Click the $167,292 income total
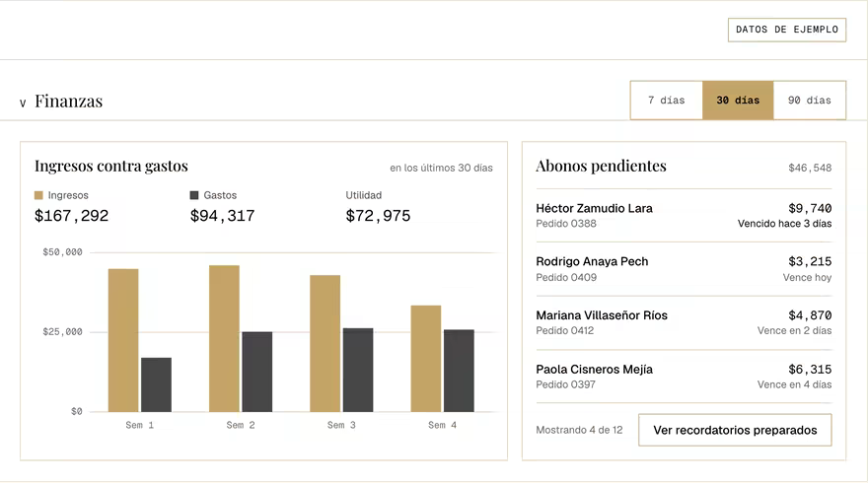868x483 pixels. coord(71,216)
